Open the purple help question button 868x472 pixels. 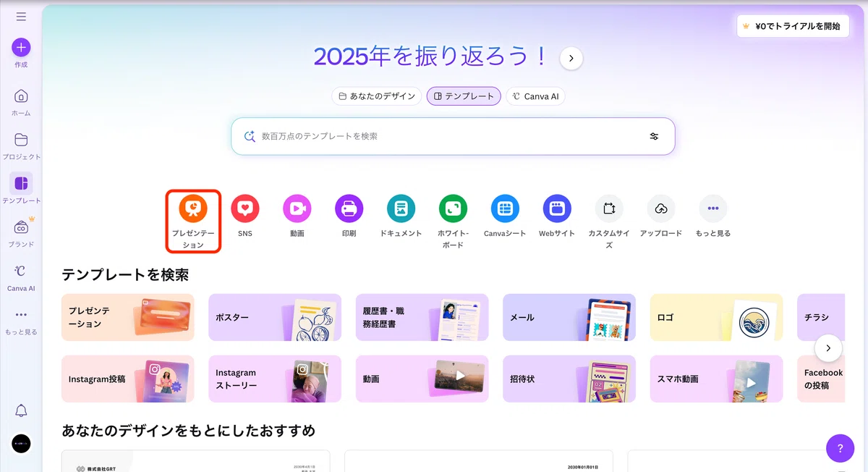pos(840,448)
